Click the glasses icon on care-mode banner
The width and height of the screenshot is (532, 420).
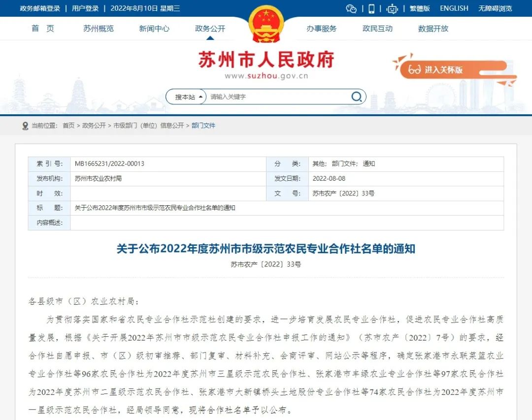pos(415,69)
